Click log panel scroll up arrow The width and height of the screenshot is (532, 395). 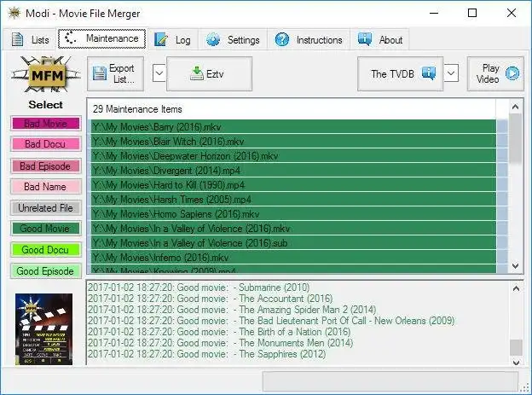coord(516,288)
